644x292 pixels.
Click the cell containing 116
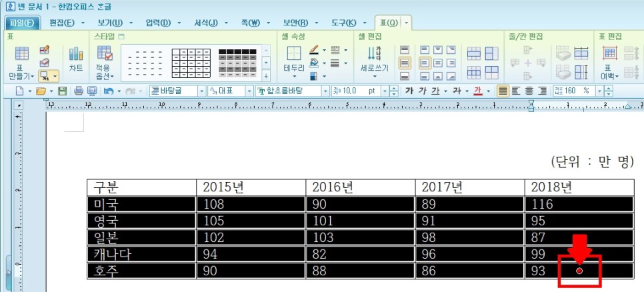click(579, 204)
